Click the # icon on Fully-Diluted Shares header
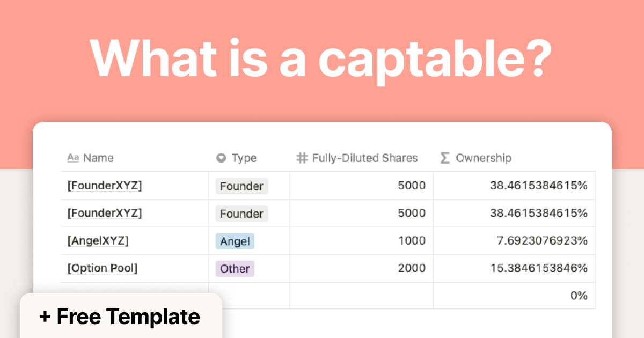The height and width of the screenshot is (338, 644). 301,158
